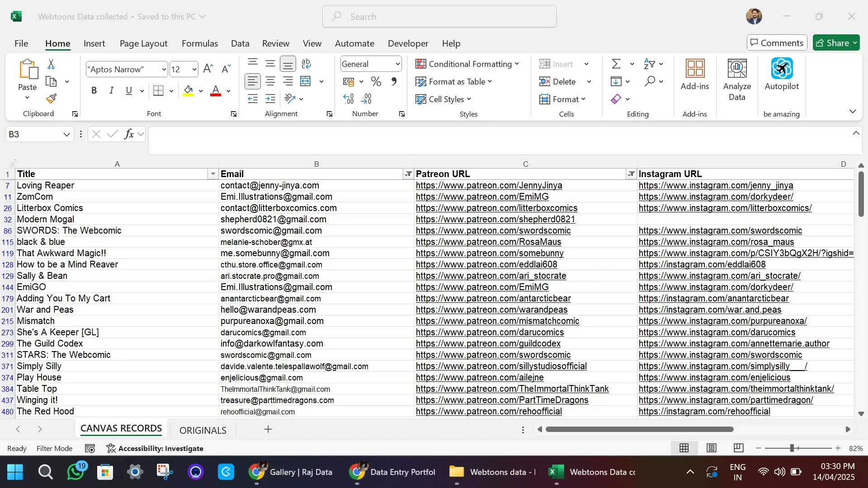Click the Merge & Center icon
Viewport: 868px width, 488px height.
click(306, 81)
